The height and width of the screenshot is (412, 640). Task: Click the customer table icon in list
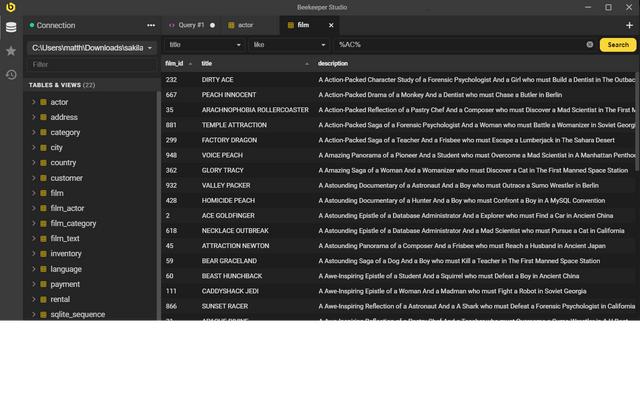[43, 178]
